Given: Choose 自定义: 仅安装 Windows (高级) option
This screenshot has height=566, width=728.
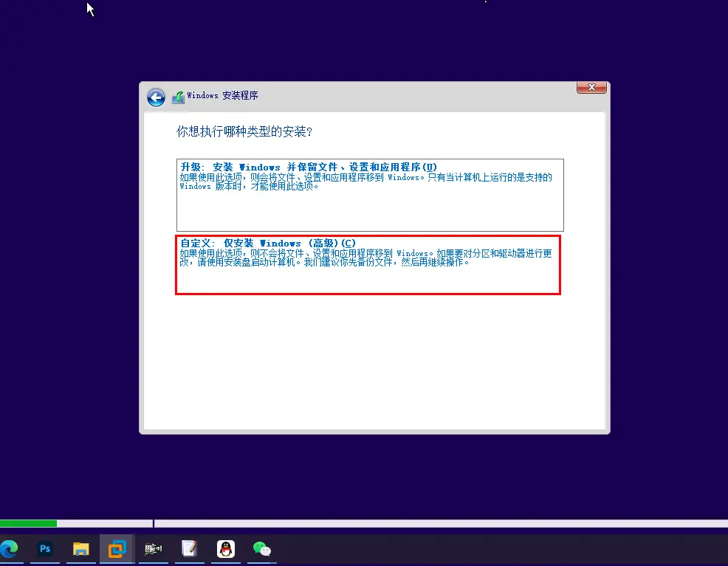Looking at the screenshot, I should point(268,243).
